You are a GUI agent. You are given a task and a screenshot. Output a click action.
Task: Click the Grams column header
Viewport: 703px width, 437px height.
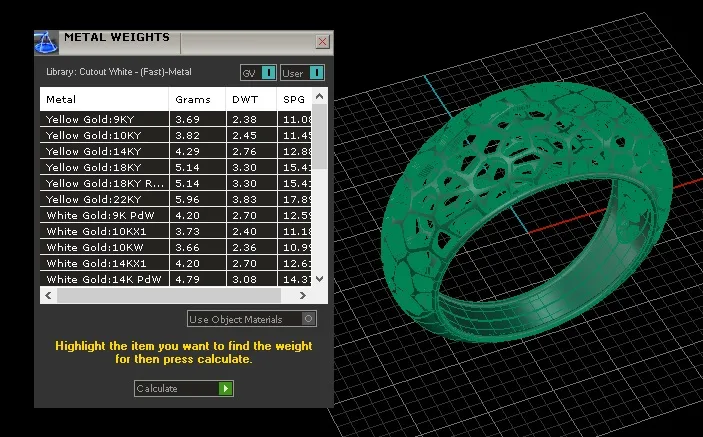click(x=197, y=100)
